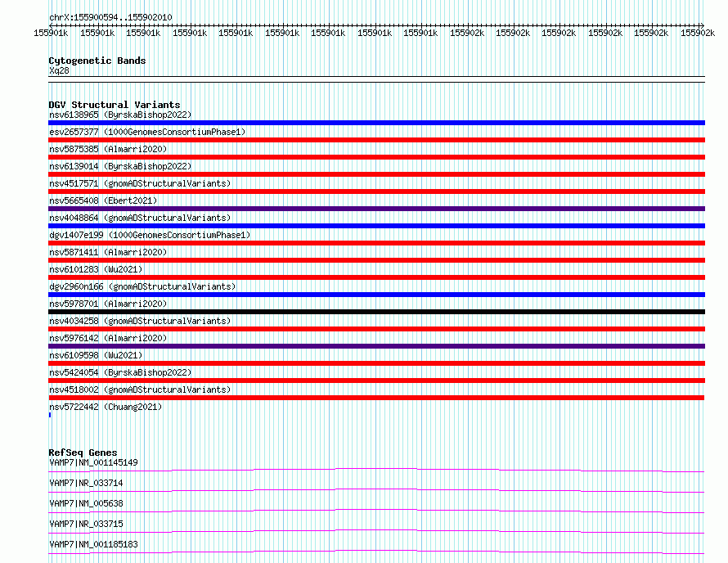Open variant nsv6139014 (ByrskaBishop2022)
Image resolution: width=728 pixels, height=563 pixels.
[x=120, y=166]
